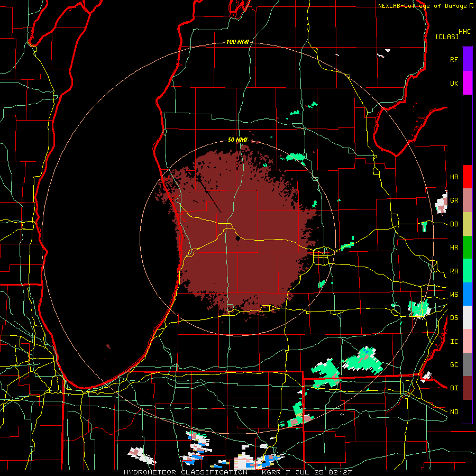This screenshot has width=476, height=476.
Task: Click the "HHC" product label
Action: click(x=465, y=32)
